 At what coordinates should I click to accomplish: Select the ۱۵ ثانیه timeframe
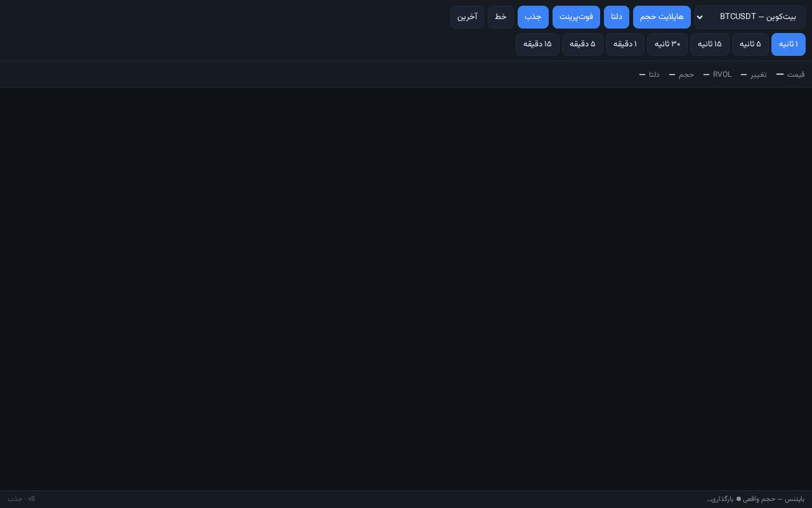[710, 44]
